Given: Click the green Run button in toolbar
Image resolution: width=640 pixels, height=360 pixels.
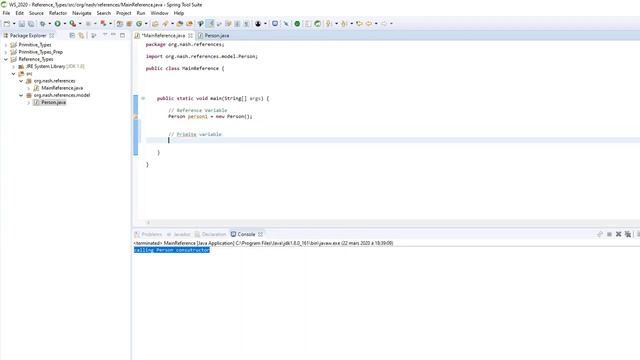Looking at the screenshot, I should point(58,24).
